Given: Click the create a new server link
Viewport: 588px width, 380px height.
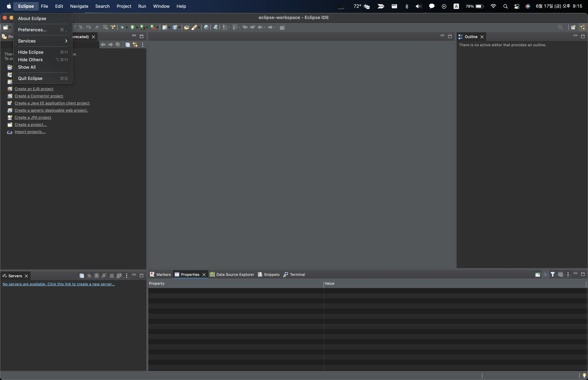Looking at the screenshot, I should tap(59, 284).
